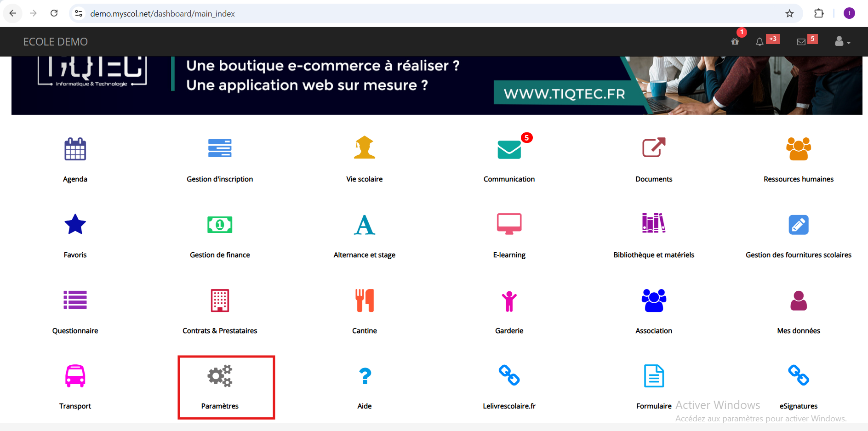Click the Aide question mark icon
This screenshot has width=868, height=431.
(365, 376)
